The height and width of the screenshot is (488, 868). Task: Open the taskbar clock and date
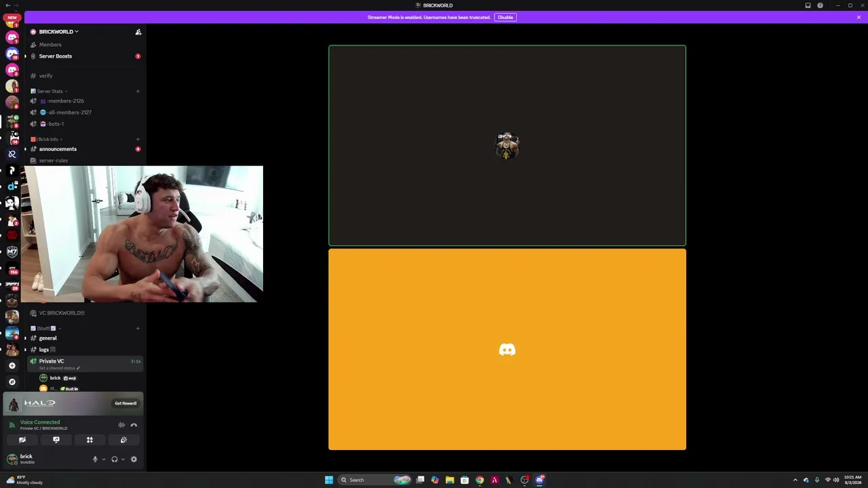(852, 480)
